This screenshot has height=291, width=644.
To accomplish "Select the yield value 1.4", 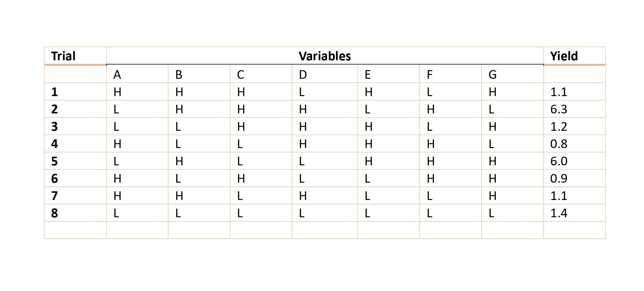I will (559, 213).
